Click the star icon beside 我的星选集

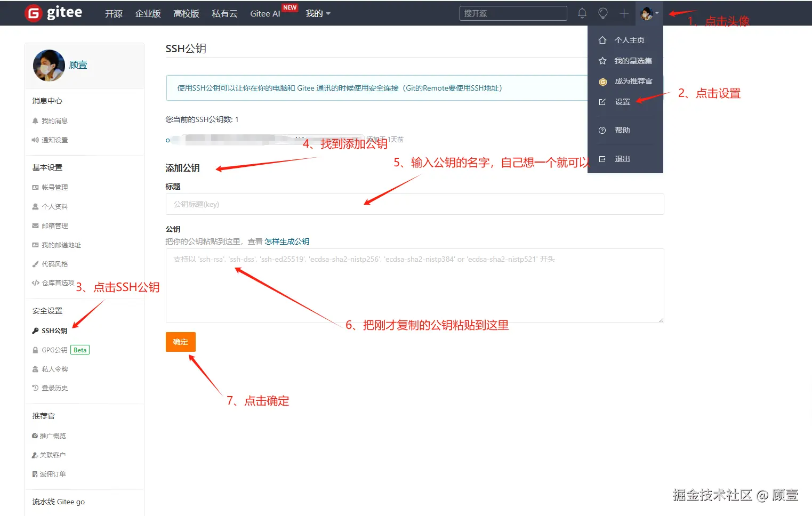tap(602, 61)
